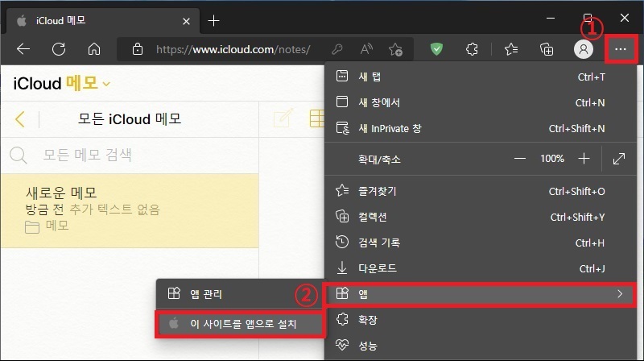This screenshot has height=361, width=644.
Task: View site info via the lock icon
Action: (x=137, y=49)
